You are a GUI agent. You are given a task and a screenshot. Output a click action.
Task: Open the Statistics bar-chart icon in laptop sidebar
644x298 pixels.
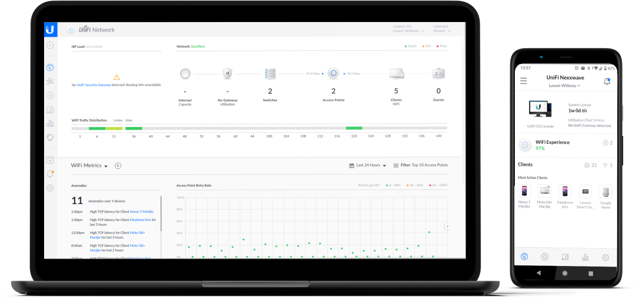(50, 123)
